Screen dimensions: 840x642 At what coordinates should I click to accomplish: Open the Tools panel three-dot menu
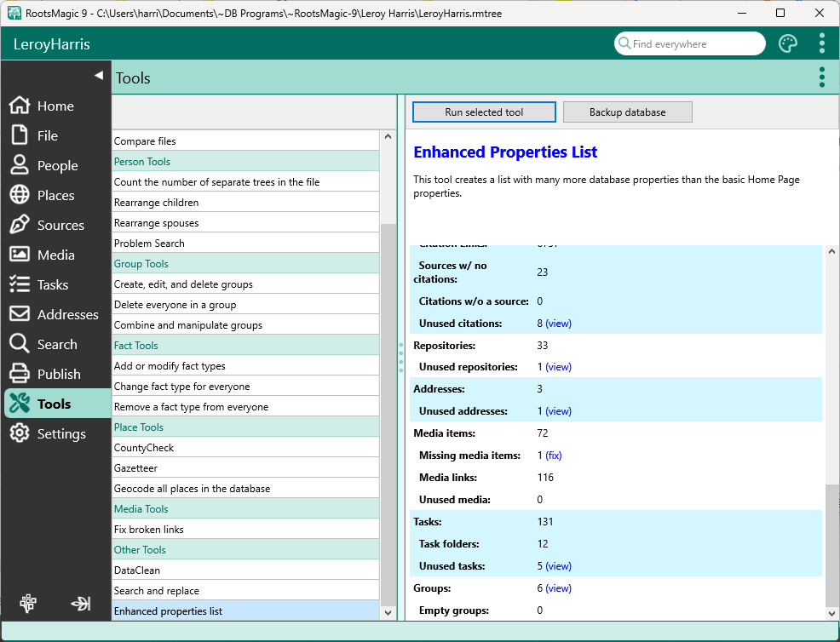pyautogui.click(x=821, y=77)
